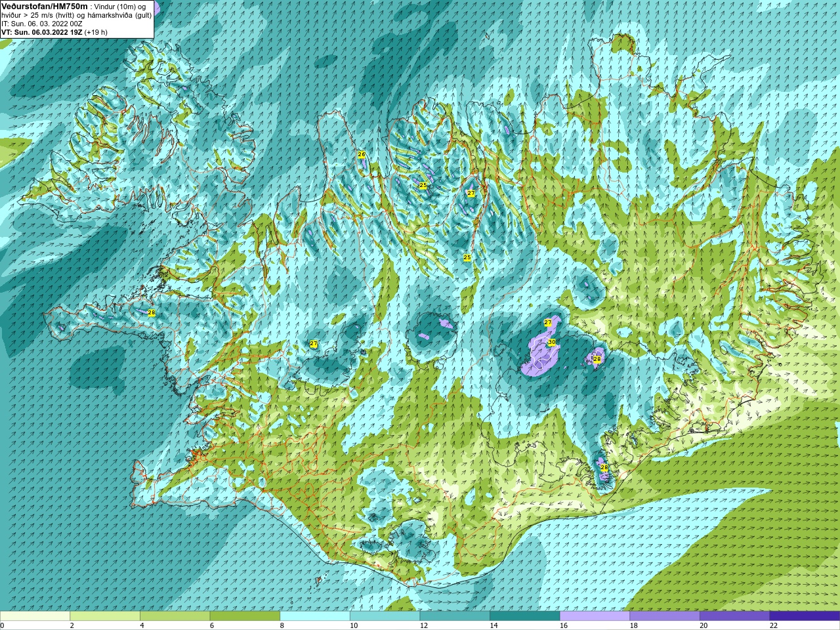Choose the 16–18 m/s lavender legend swatch
The height and width of the screenshot is (630, 840).
pos(595,616)
